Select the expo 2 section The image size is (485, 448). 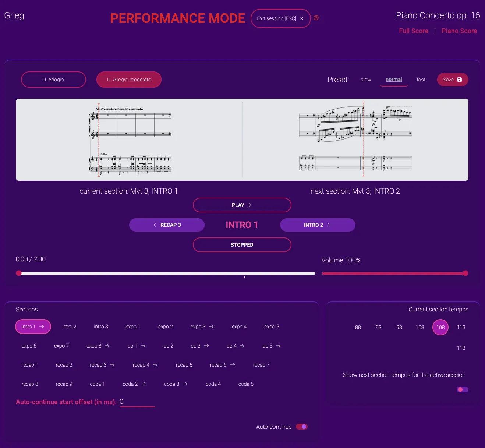[166, 327]
